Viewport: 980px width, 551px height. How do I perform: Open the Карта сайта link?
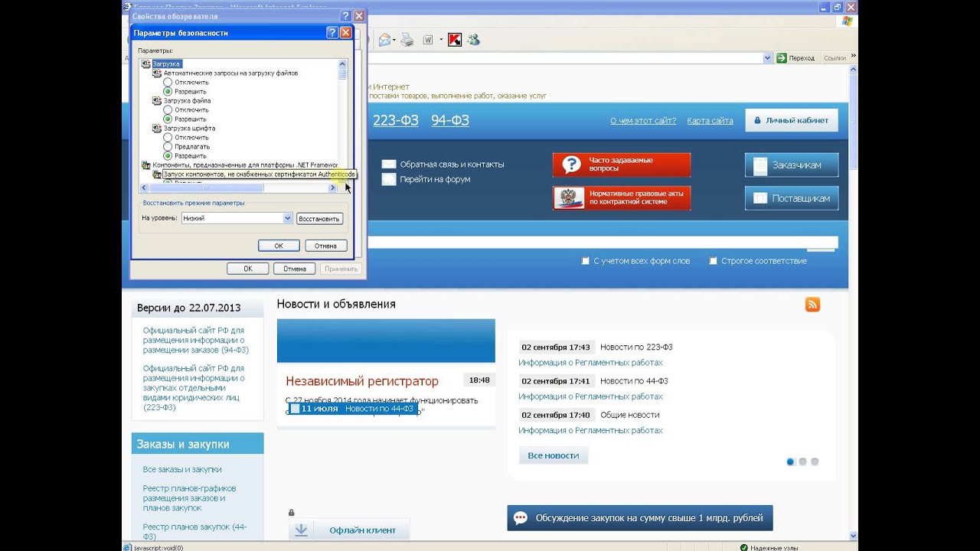(710, 121)
